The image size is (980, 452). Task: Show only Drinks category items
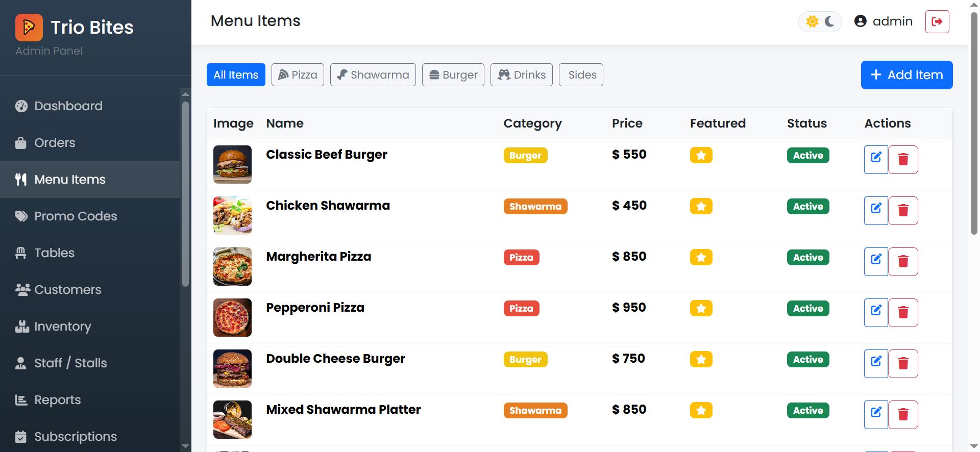coord(521,75)
